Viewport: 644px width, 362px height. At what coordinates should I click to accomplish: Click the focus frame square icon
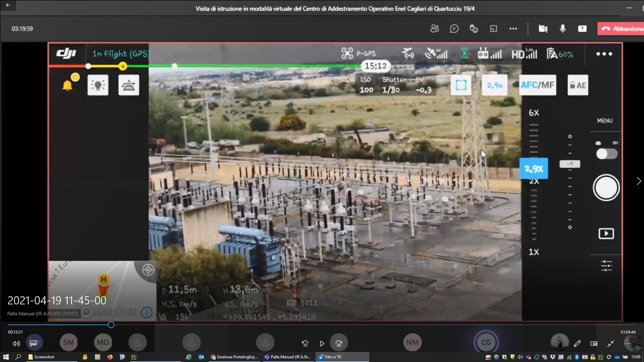click(461, 85)
